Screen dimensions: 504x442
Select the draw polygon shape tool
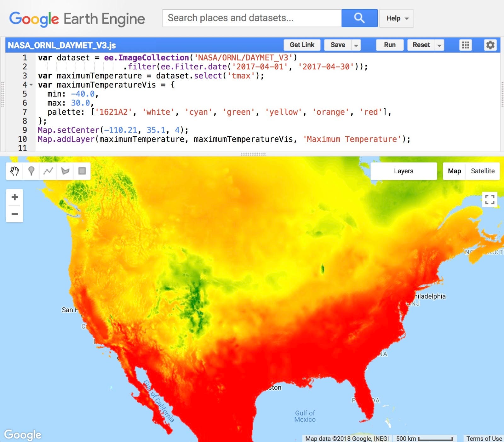click(x=65, y=171)
